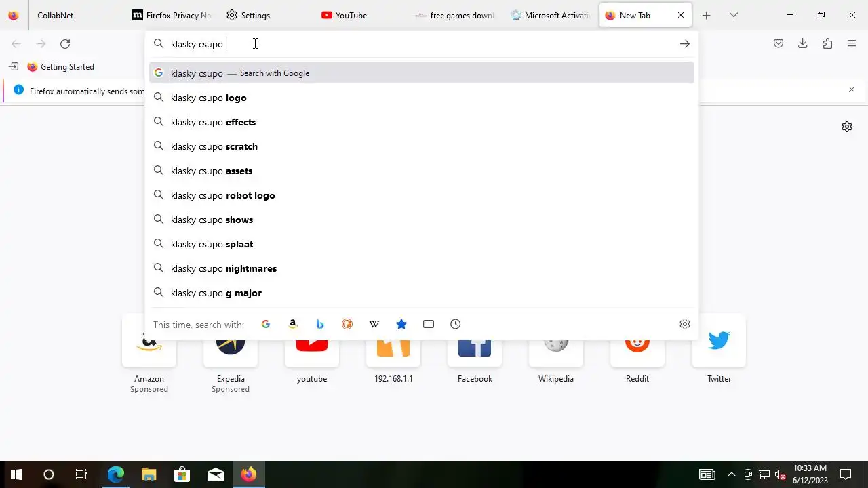The height and width of the screenshot is (488, 868).
Task: Choose suggestion klasky csupo shows
Action: click(x=422, y=220)
